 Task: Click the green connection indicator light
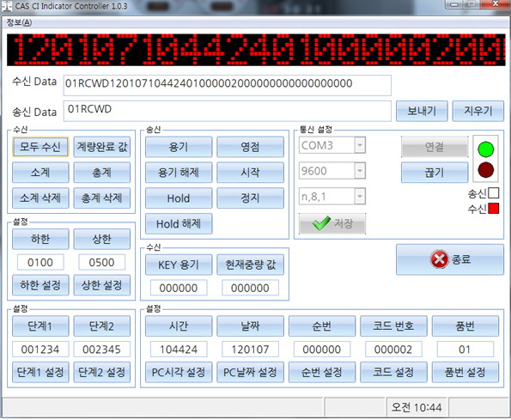pos(485,149)
